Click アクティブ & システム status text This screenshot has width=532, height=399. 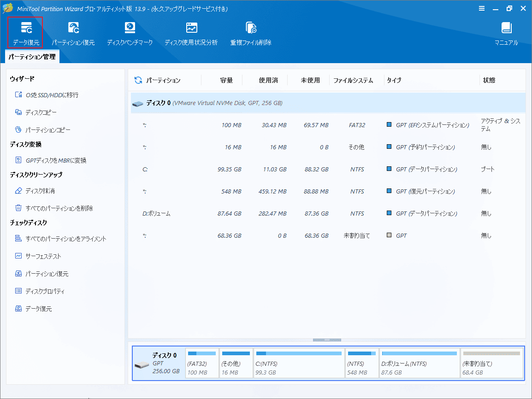click(501, 125)
